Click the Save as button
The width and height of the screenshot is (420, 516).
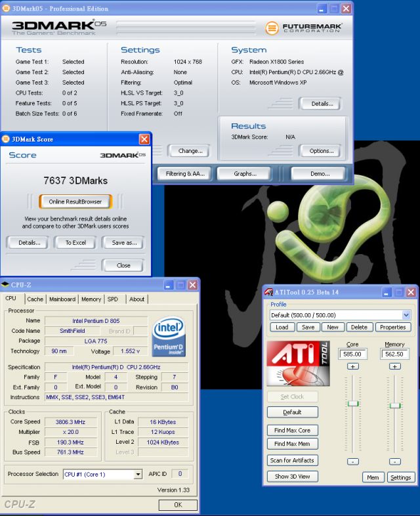124,243
